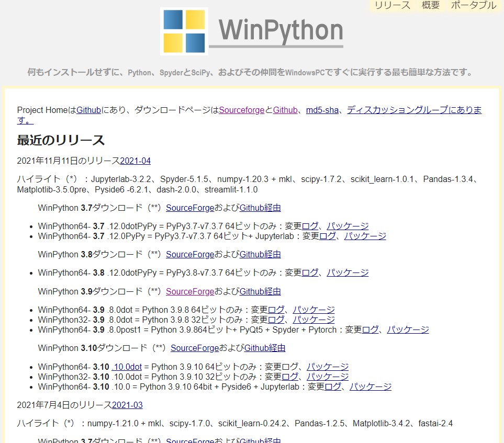Click the tagline mentioning Python、SpyderとSciPy
Viewport: 504px width, 443px height.
[x=251, y=72]
